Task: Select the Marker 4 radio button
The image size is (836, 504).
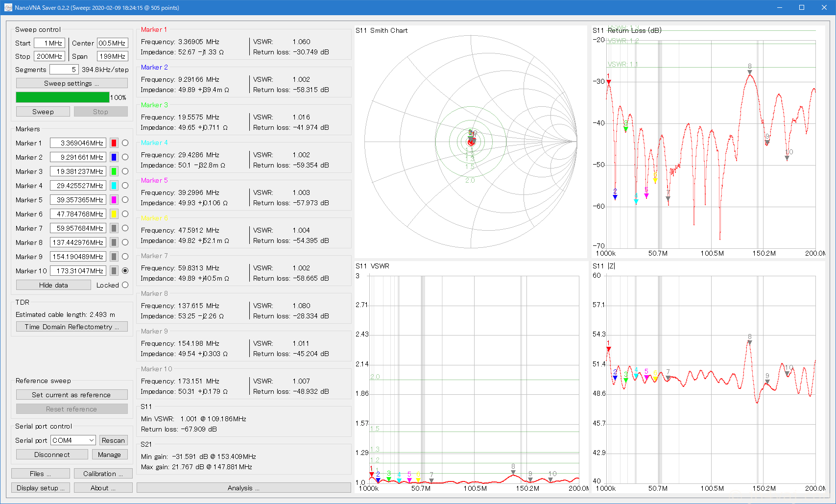Action: pos(125,186)
